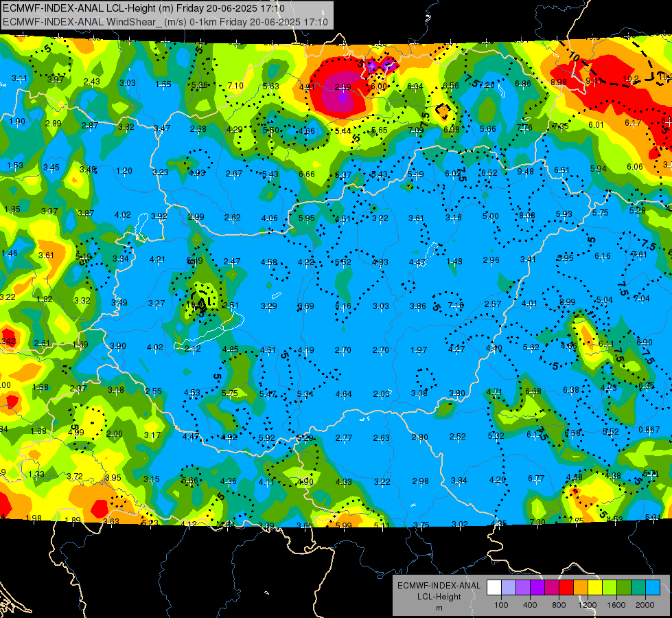Click the yellow legend swatch

(x=595, y=588)
